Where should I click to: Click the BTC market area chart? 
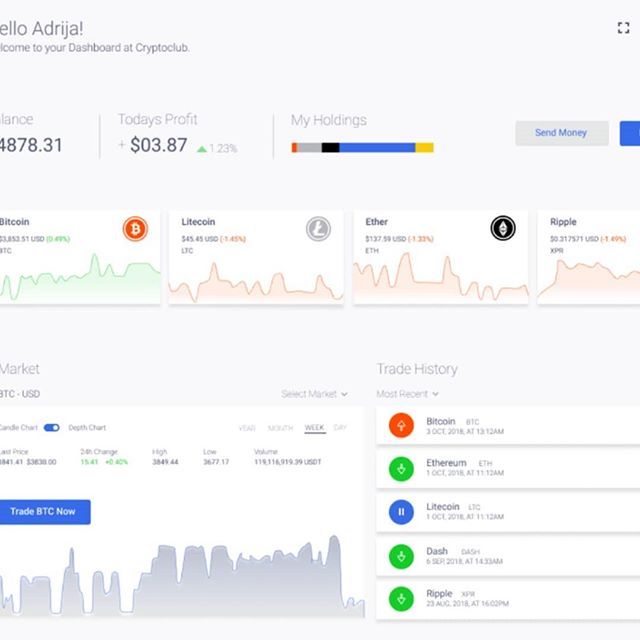(182, 576)
